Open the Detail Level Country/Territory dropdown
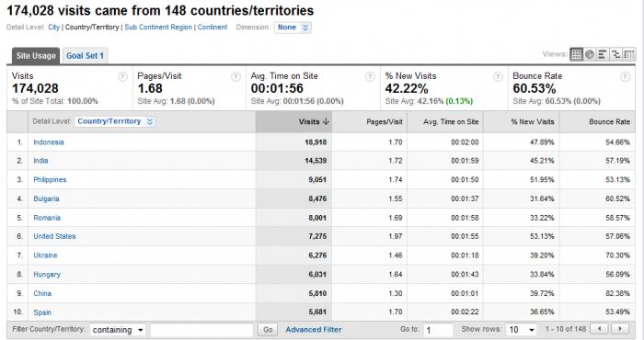Image resolution: width=644 pixels, height=340 pixels. point(115,121)
